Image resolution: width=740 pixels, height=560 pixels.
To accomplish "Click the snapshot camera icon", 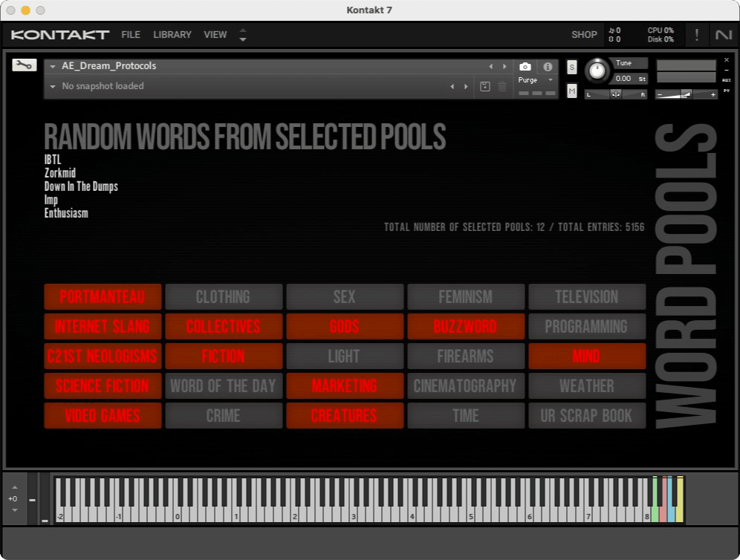I will tap(525, 67).
